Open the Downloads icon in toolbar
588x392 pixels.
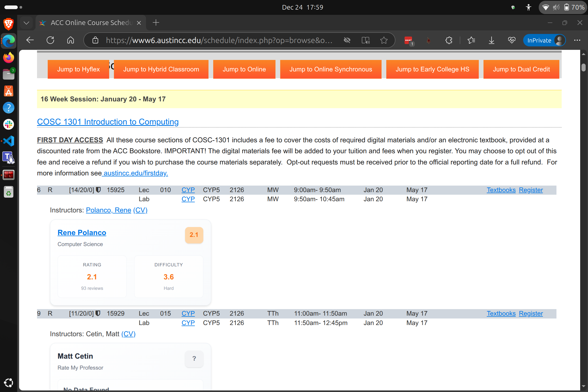point(492,40)
